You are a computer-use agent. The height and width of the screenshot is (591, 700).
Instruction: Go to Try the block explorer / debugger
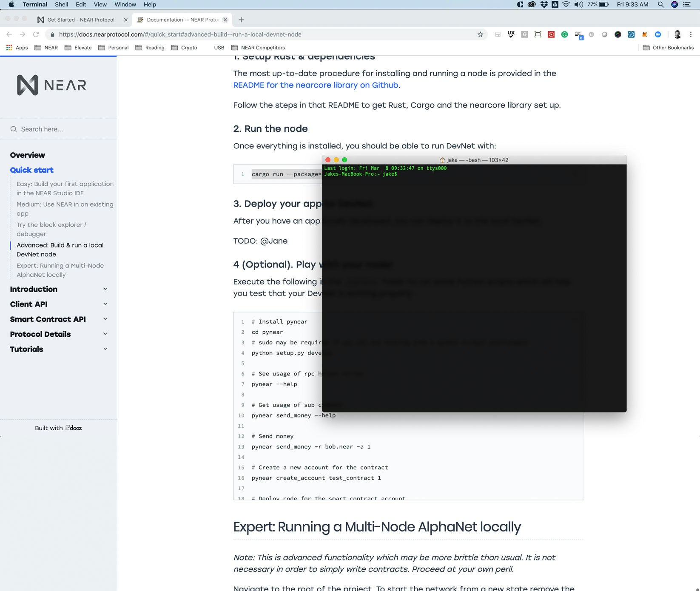pos(51,229)
